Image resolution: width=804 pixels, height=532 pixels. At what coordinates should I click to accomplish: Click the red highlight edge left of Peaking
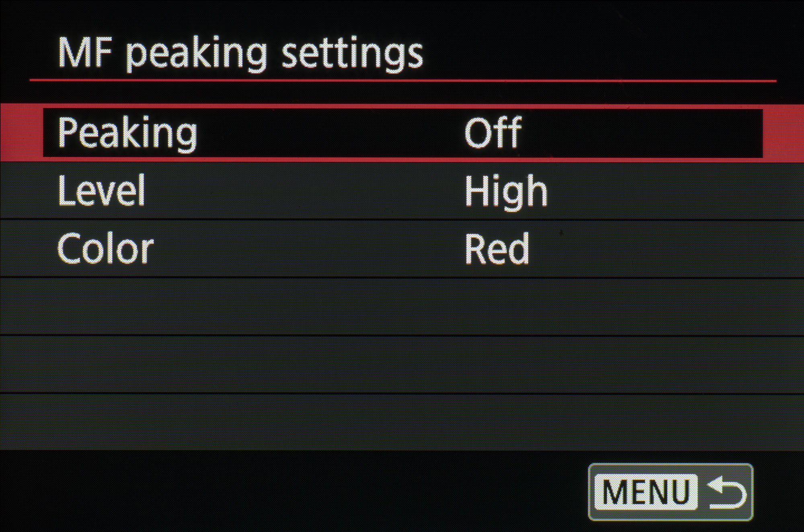(21, 133)
